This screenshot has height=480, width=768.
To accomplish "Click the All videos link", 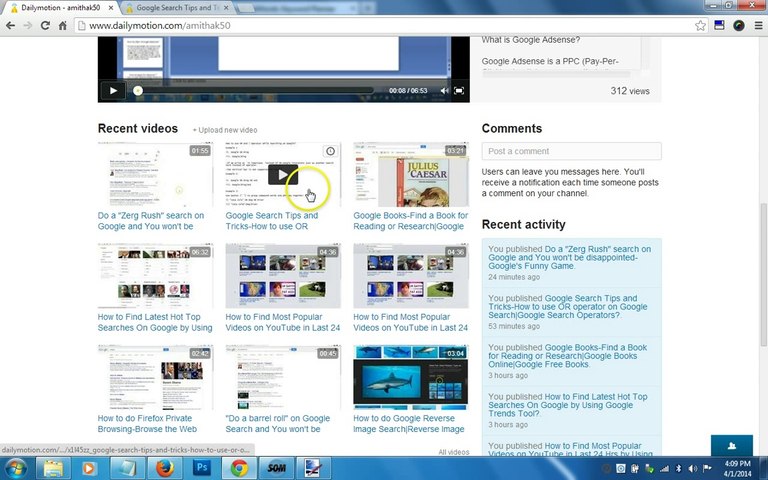I will coord(454,452).
